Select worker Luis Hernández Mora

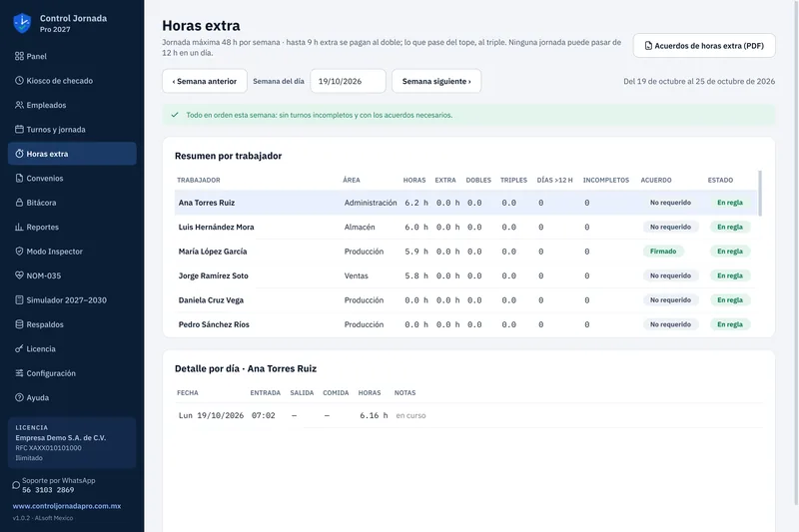[x=465, y=227]
